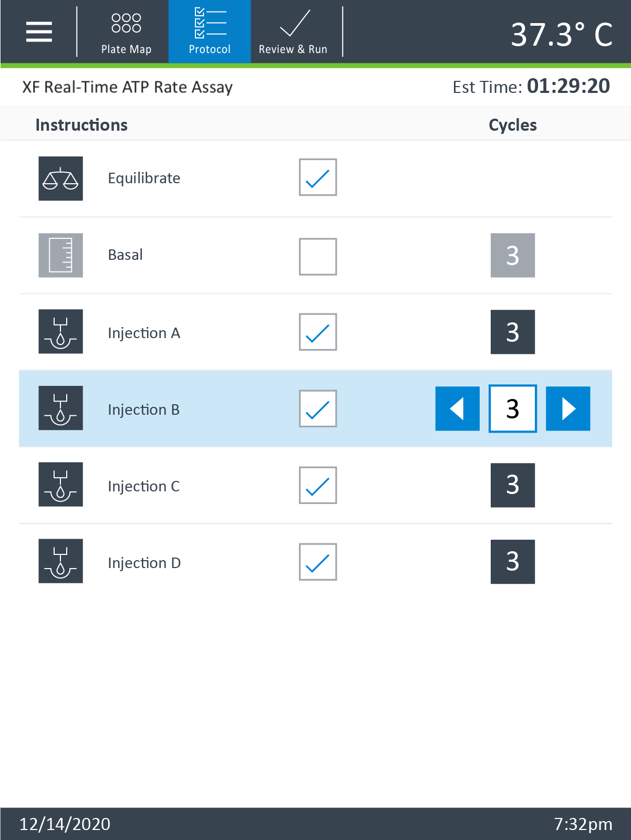The image size is (631, 840).
Task: Disable the Injection D checkbox
Action: pos(318,562)
